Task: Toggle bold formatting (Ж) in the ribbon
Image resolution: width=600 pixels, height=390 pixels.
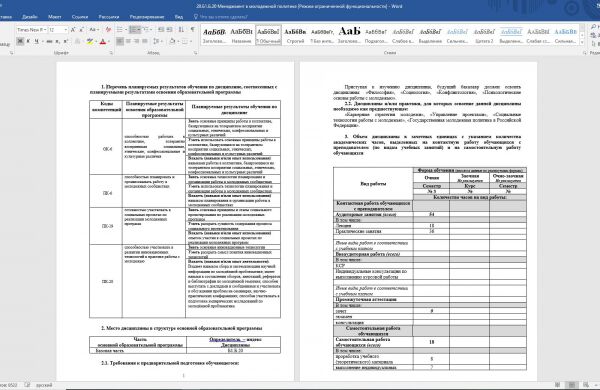Action: 20,41
